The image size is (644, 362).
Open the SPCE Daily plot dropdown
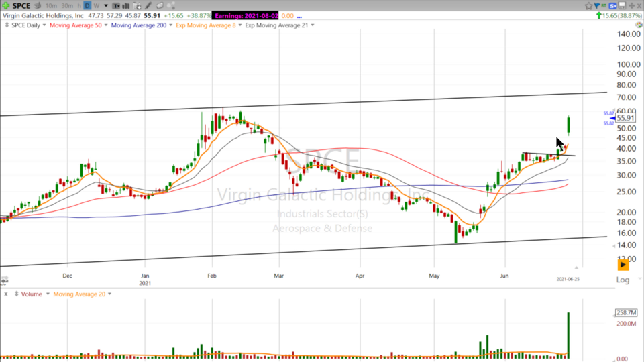pos(44,25)
